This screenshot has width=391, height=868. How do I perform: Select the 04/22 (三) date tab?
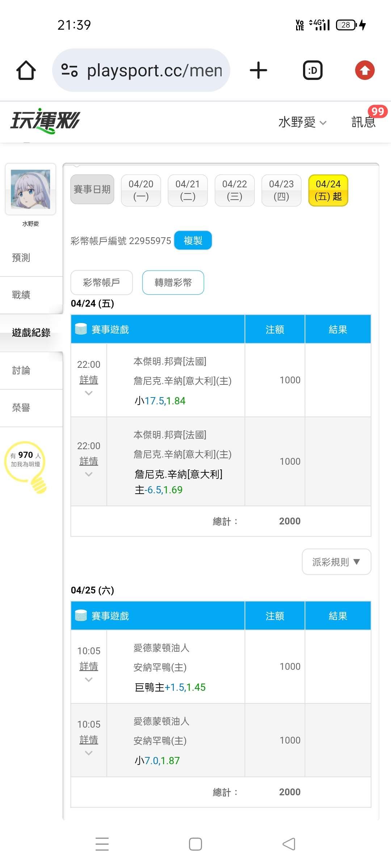coord(235,190)
